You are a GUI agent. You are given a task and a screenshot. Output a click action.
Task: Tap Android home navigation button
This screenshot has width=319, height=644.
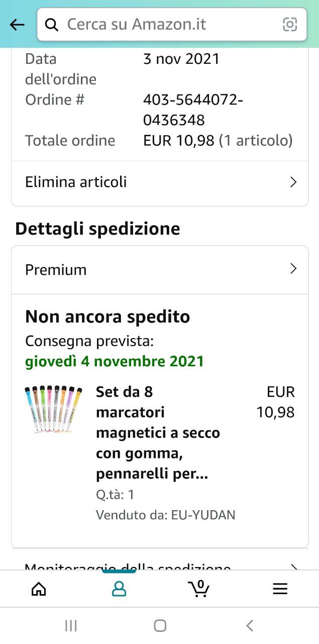[160, 625]
